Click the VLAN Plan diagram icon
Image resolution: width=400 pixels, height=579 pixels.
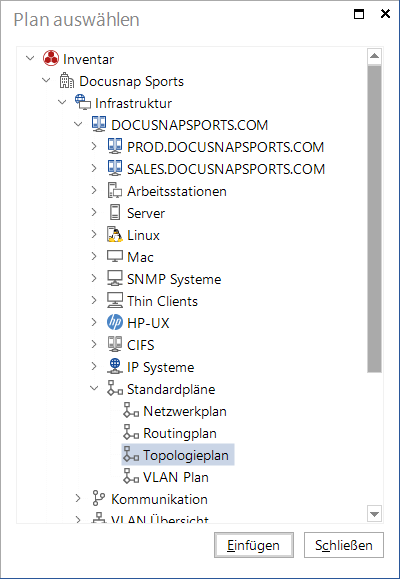[131, 476]
